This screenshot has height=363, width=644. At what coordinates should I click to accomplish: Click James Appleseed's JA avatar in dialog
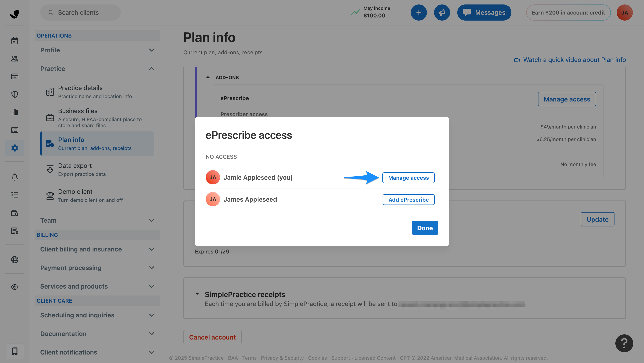click(x=213, y=199)
